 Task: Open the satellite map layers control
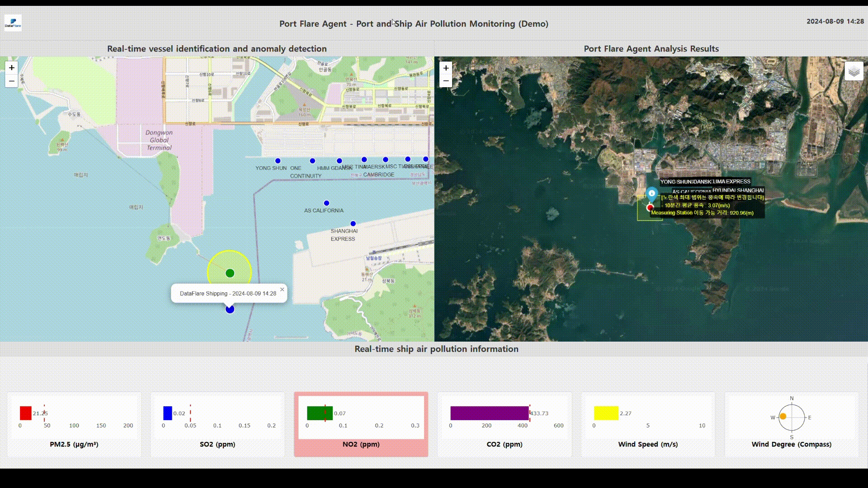(854, 71)
